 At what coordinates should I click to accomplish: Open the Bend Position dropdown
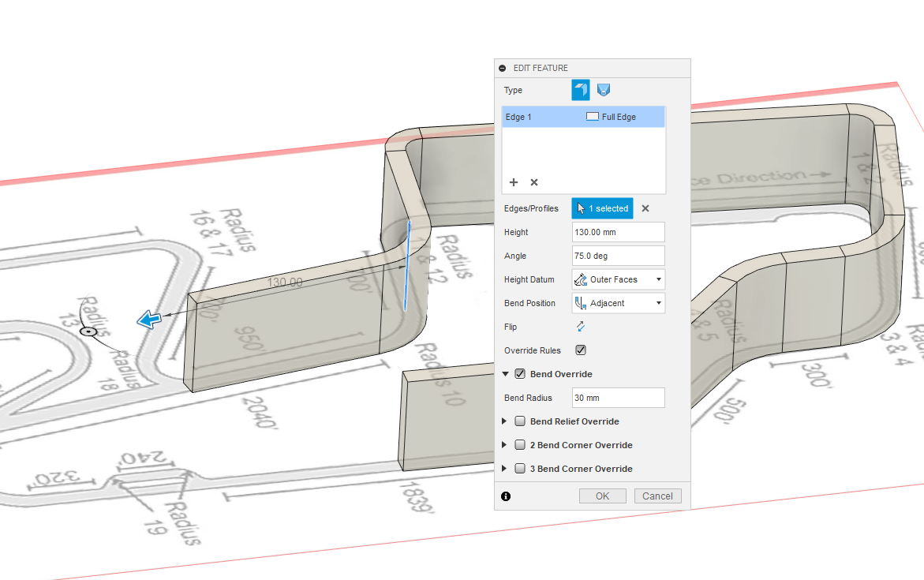tap(659, 302)
